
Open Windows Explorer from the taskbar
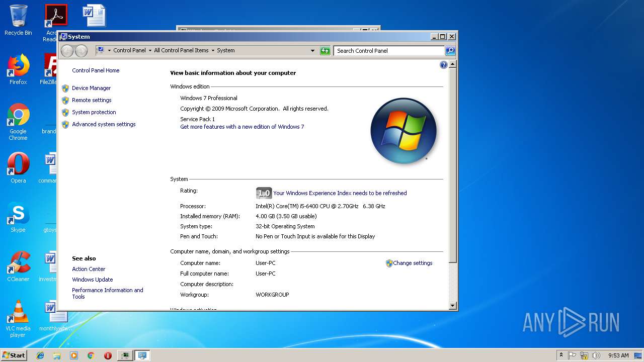57,355
